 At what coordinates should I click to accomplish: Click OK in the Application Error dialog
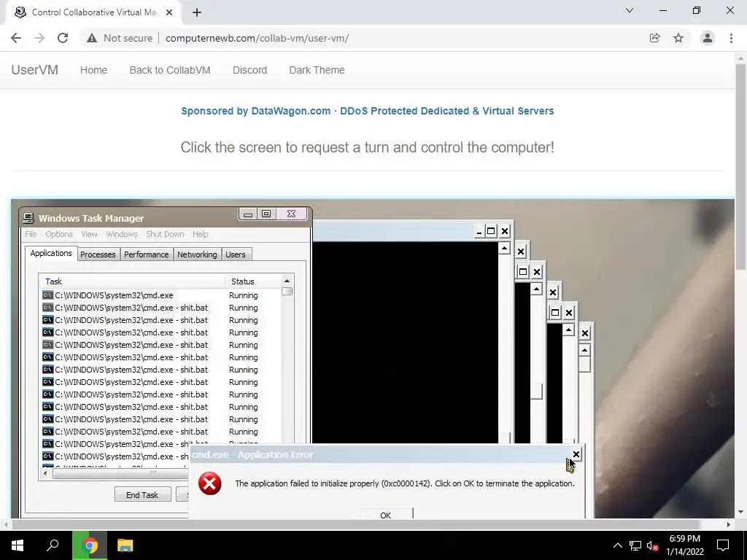tap(386, 514)
